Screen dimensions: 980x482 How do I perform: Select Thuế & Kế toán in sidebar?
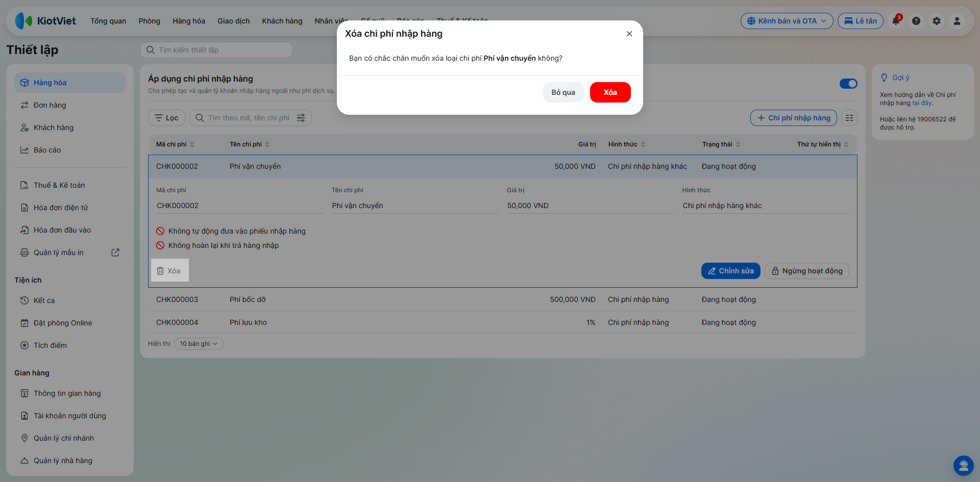click(70, 185)
